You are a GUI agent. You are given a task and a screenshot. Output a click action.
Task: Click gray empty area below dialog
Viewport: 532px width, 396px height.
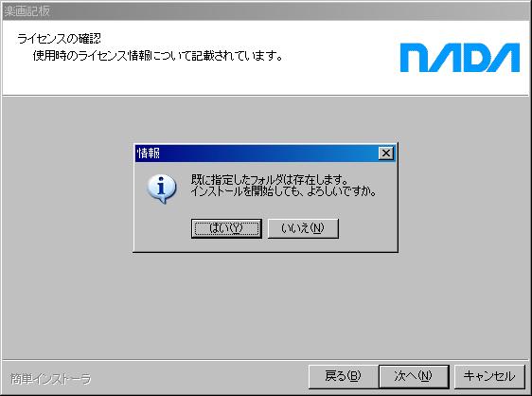tap(266, 306)
